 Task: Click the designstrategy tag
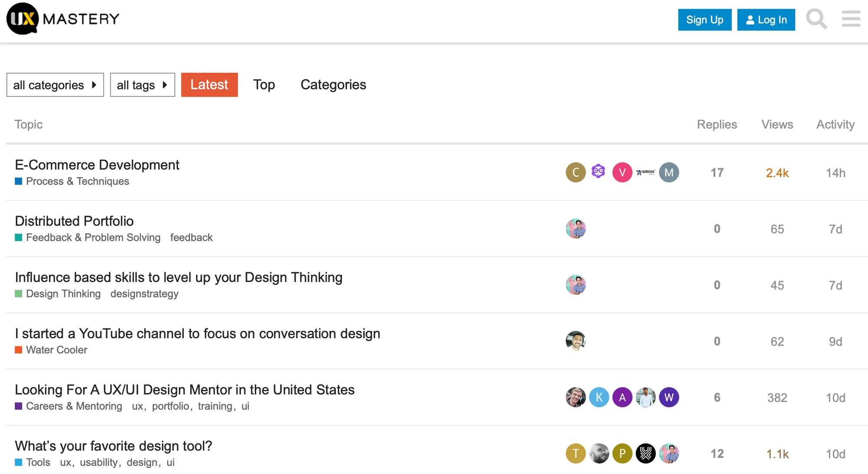point(145,294)
